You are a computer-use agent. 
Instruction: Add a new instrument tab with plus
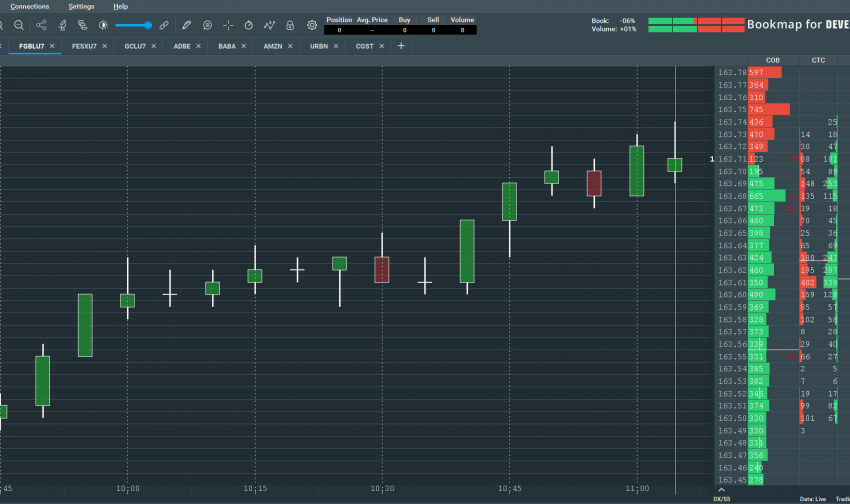[x=401, y=46]
